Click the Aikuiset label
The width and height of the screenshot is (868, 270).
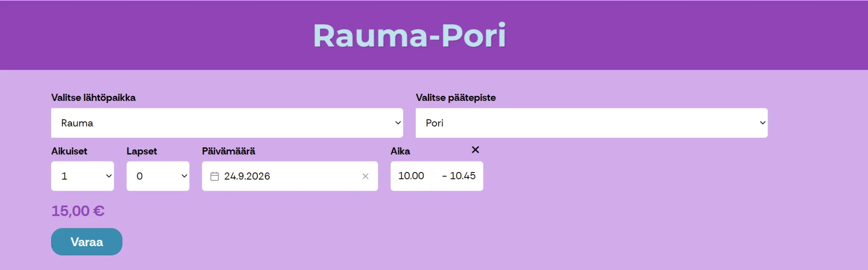[69, 151]
